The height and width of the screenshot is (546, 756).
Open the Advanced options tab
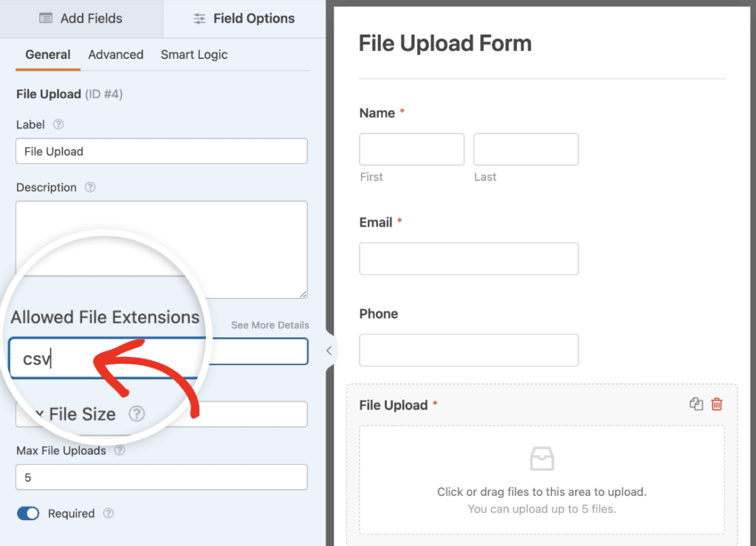click(x=115, y=55)
